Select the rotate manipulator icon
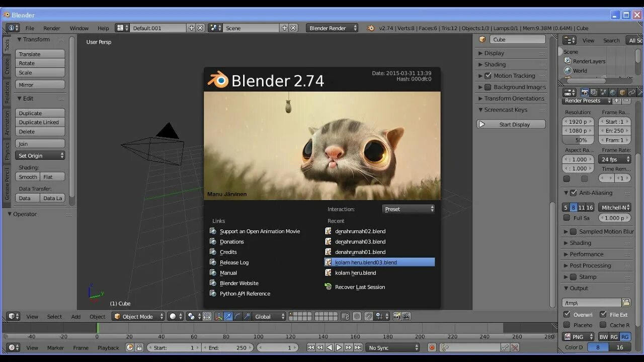This screenshot has height=362, width=644. click(237, 316)
